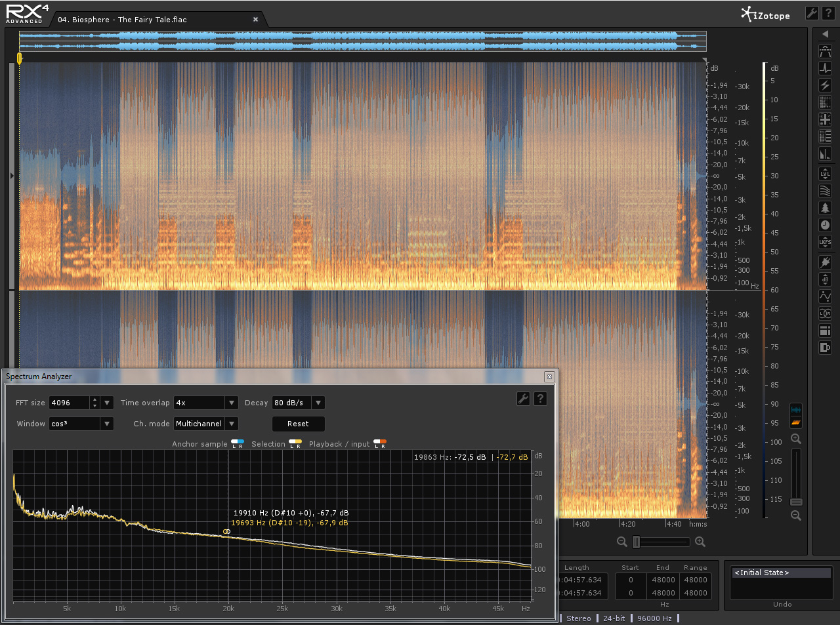This screenshot has width=840, height=625.
Task: Click the 24-bit status text
Action: (x=614, y=618)
